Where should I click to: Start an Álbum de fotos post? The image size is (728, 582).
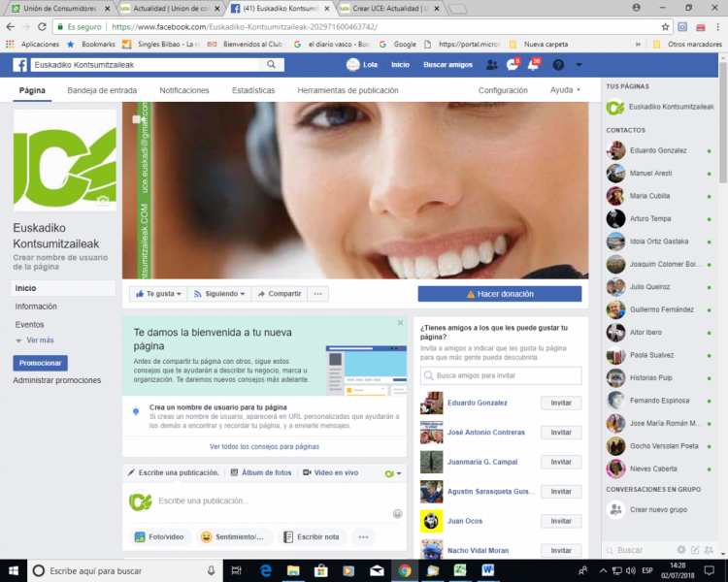click(x=261, y=472)
